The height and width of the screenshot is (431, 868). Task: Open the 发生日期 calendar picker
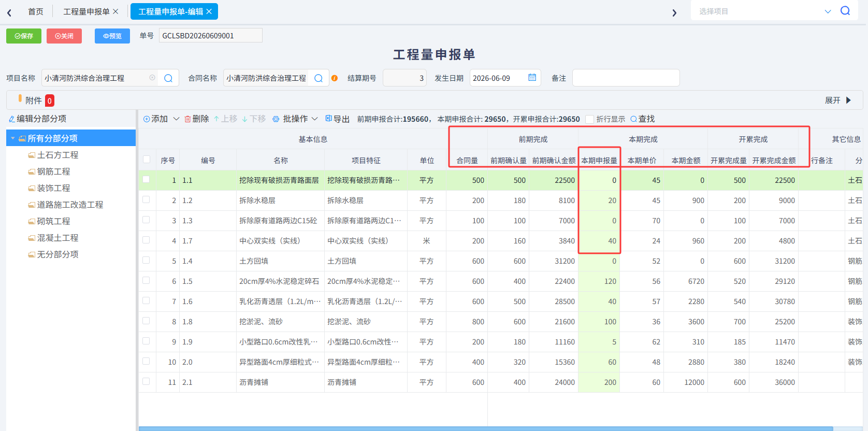pos(532,78)
